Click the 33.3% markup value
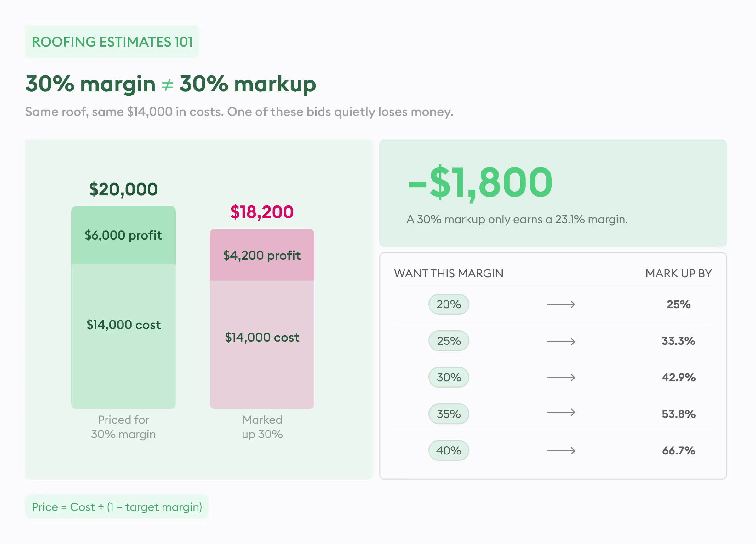Image resolution: width=756 pixels, height=544 pixels. pyautogui.click(x=679, y=341)
